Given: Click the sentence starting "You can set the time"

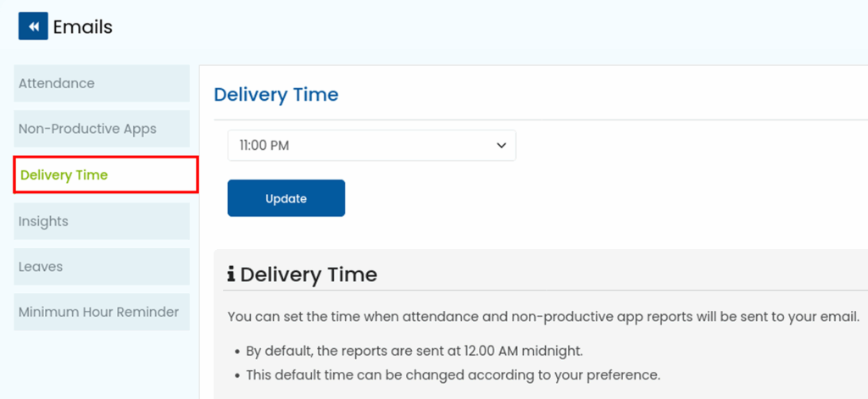Looking at the screenshot, I should [x=543, y=317].
